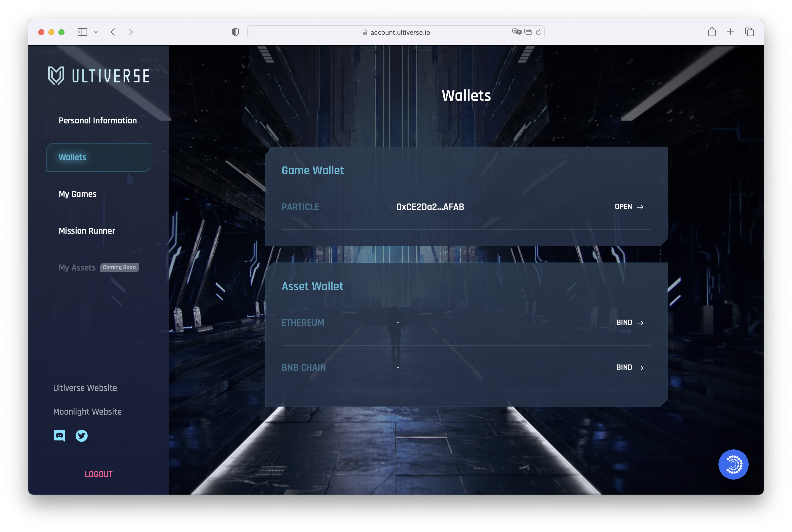Click wallet address 0xCE2Da2...AFAB

click(x=430, y=207)
